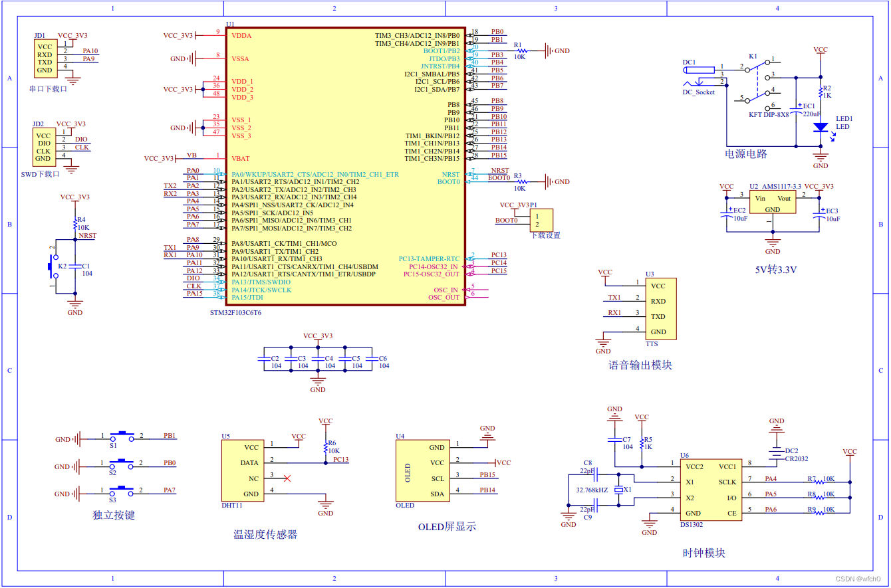Click the 'VSSA' pin label on U1
The width and height of the screenshot is (891, 588).
pyautogui.click(x=240, y=59)
